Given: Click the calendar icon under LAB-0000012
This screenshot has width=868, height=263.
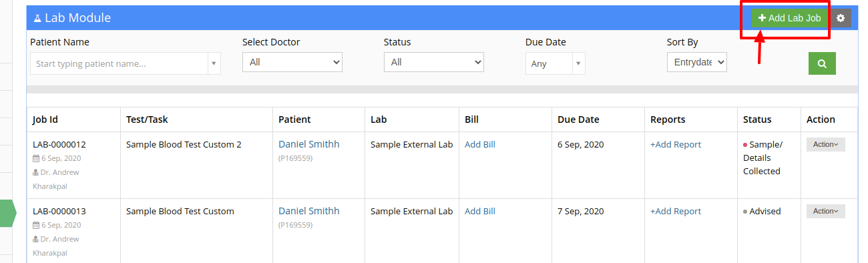Looking at the screenshot, I should tap(36, 158).
